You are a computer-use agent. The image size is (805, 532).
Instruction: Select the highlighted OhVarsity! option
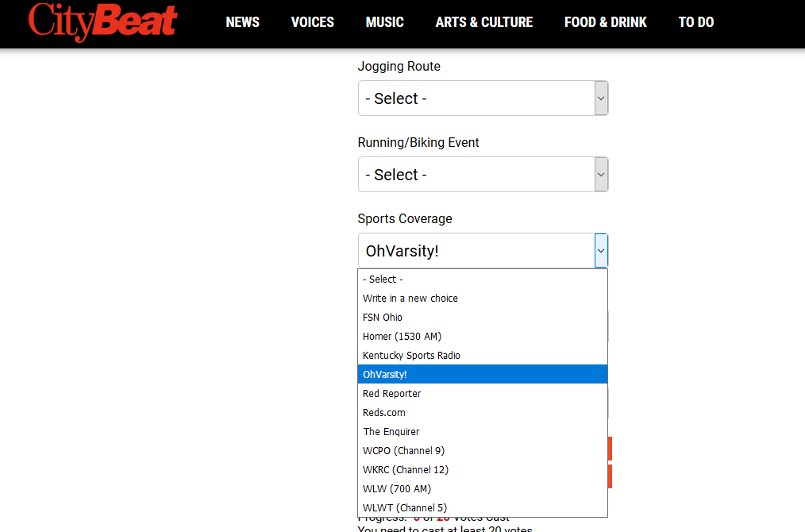click(483, 374)
